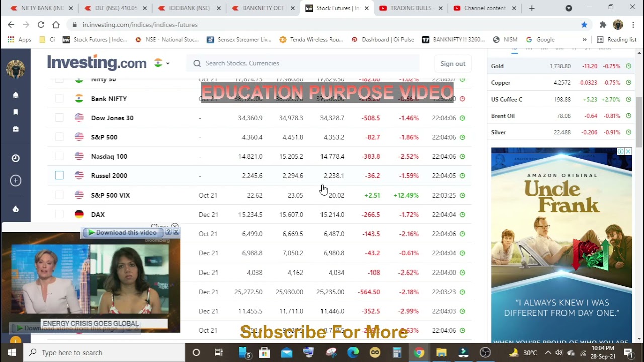Click the user avatar in sidebar
The height and width of the screenshot is (362, 644).
tap(16, 69)
